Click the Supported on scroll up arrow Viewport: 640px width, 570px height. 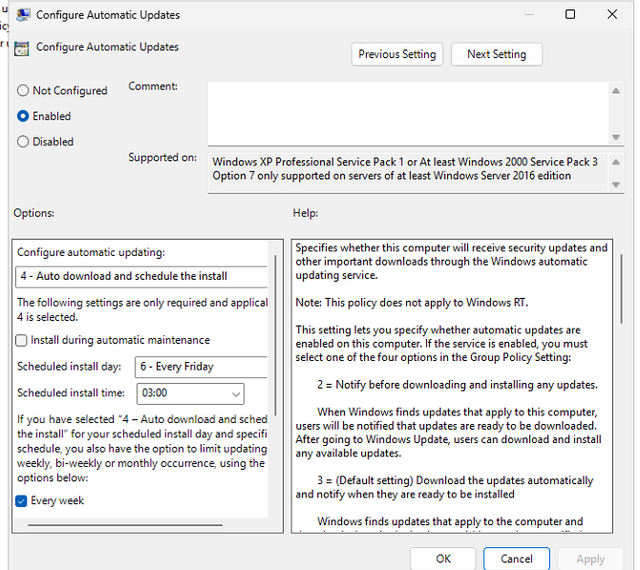[x=616, y=163]
